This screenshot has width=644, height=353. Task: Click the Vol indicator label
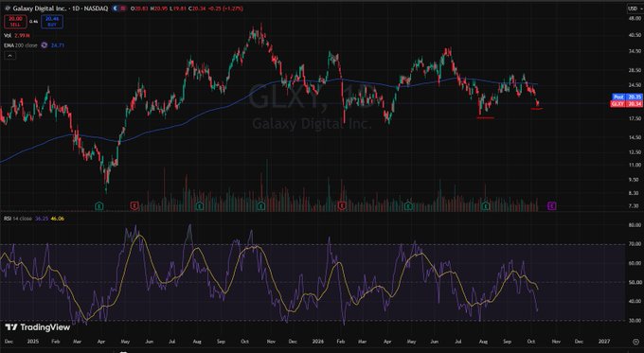point(8,36)
